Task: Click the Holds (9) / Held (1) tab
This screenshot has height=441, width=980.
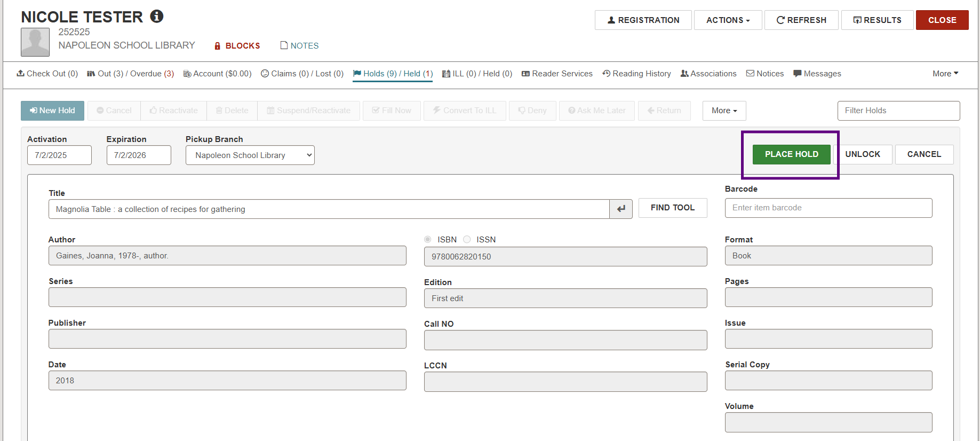Action: [x=393, y=74]
